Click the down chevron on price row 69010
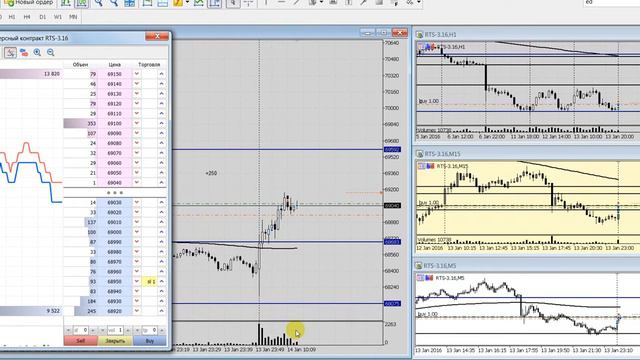This screenshot has height=360, width=640. tap(137, 222)
